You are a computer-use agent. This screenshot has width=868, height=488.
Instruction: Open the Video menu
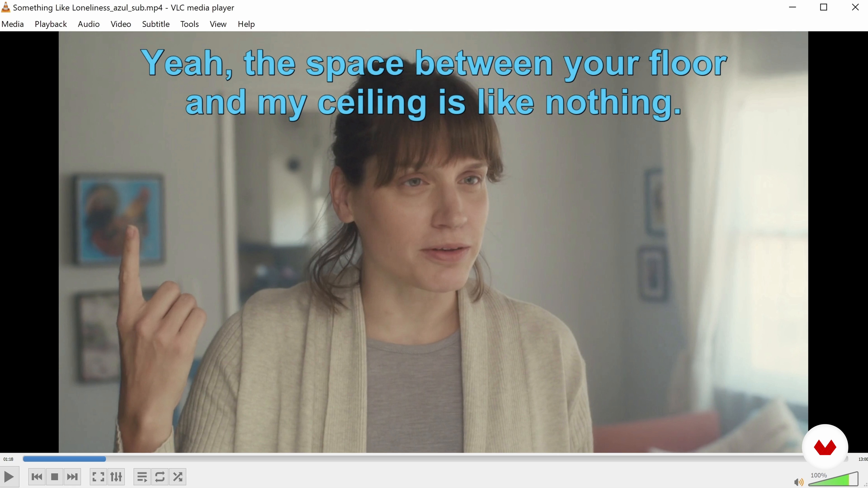[x=121, y=24]
